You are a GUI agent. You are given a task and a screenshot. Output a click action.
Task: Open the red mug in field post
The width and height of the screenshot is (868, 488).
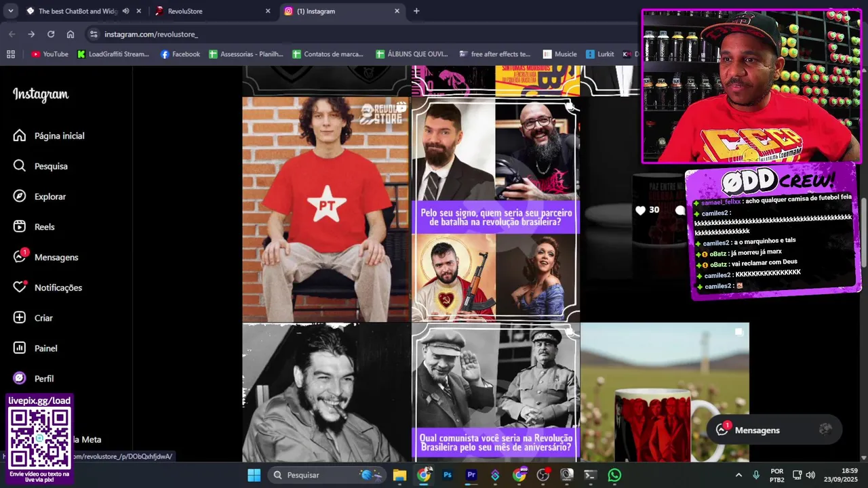click(665, 392)
